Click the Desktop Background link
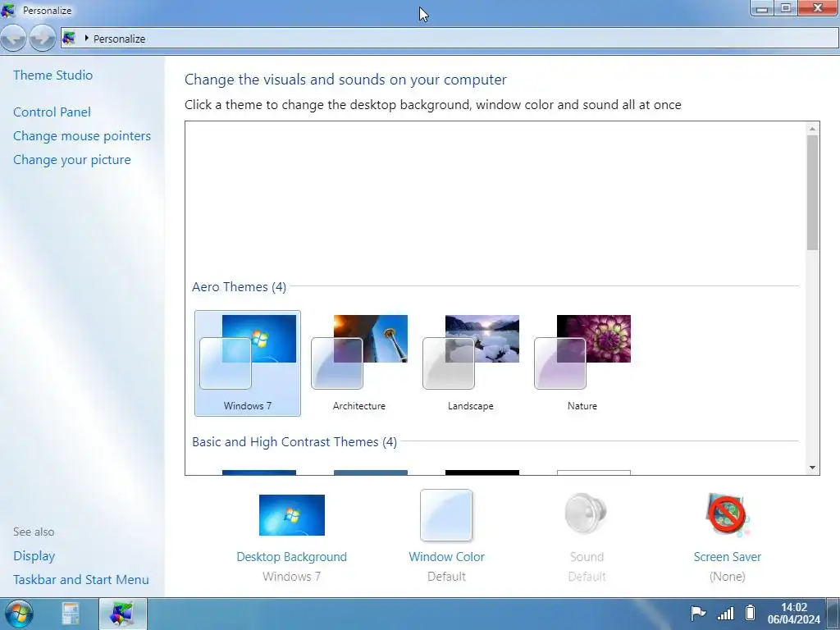Image resolution: width=840 pixels, height=630 pixels. [291, 557]
